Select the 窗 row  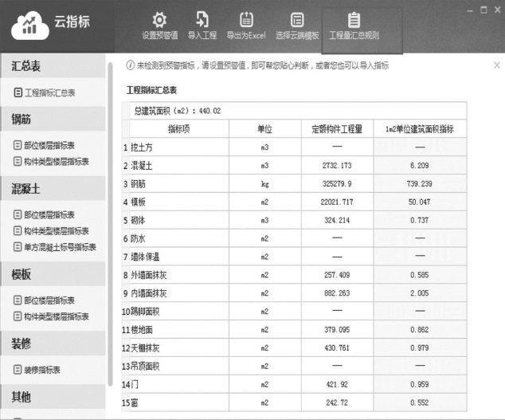pos(294,402)
